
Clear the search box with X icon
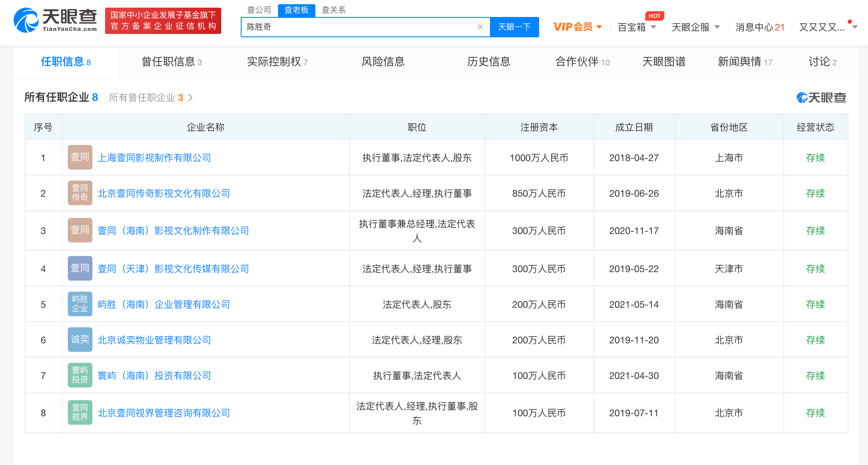pyautogui.click(x=480, y=27)
